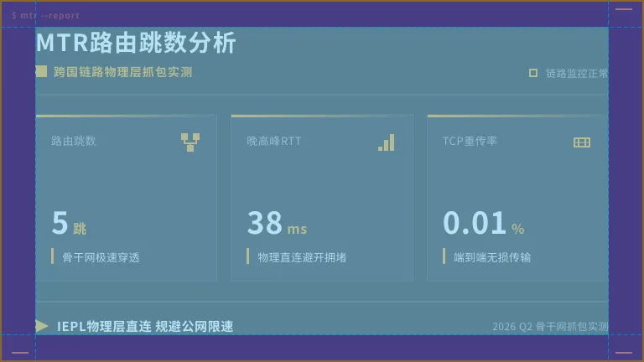Select the title MTR路由跳数分析

click(136, 42)
